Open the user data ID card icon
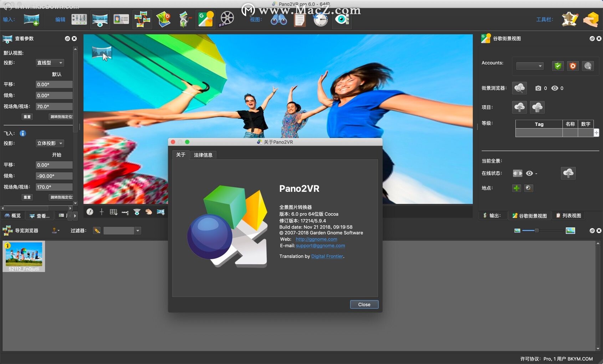The height and width of the screenshot is (364, 603). pyautogui.click(x=121, y=19)
